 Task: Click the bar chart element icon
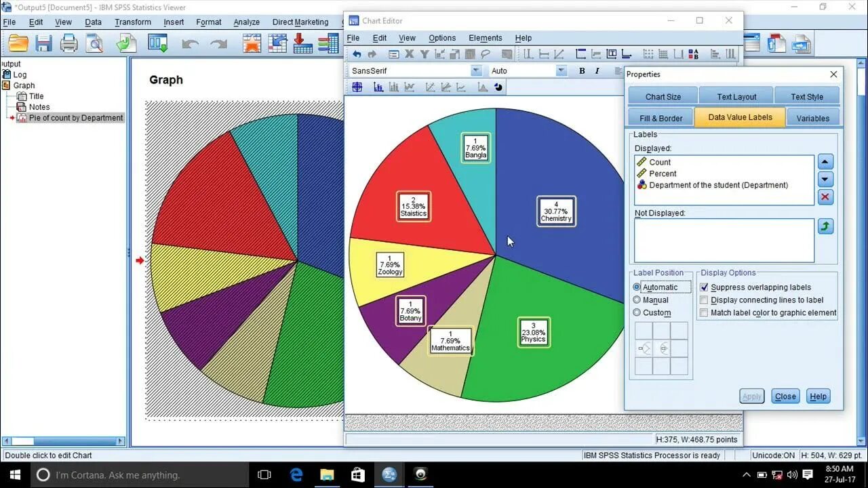378,87
